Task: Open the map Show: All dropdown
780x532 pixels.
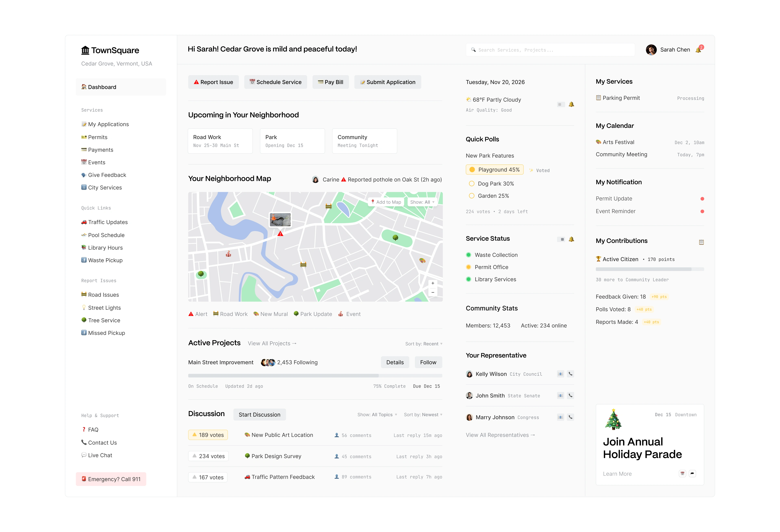Action: tap(422, 202)
